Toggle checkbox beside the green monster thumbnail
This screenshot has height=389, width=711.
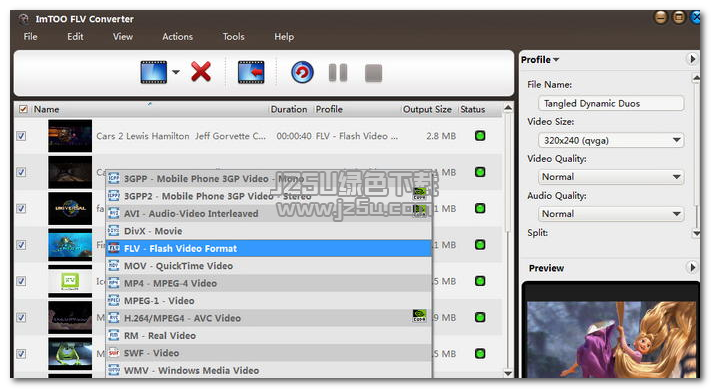tap(21, 354)
